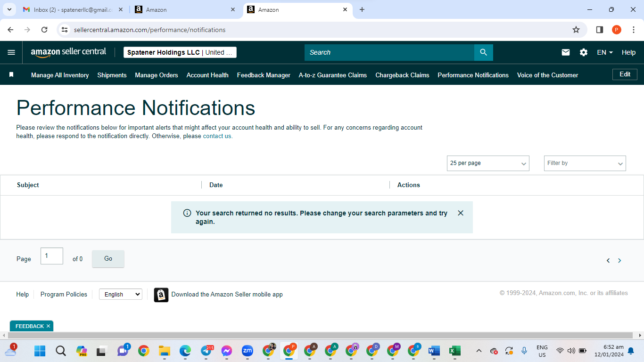Open a new browser tab
644x362 pixels.
tap(362, 9)
